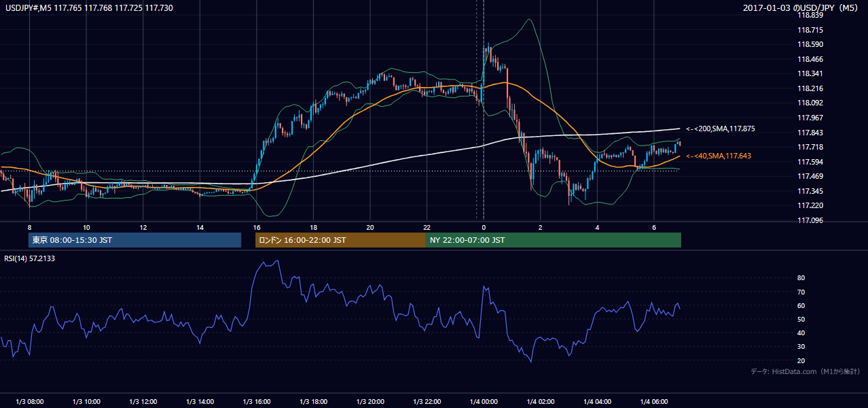Click the 1/3 08:00 bottom time label
Screen dimensions: 868x408
tap(29, 402)
